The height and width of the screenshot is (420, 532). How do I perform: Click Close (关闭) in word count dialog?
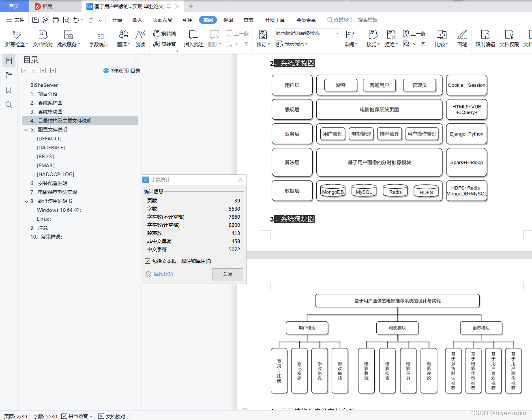(227, 274)
